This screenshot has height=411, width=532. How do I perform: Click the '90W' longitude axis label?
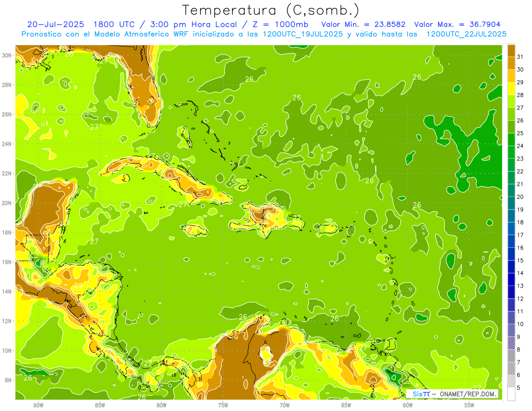pos(39,405)
